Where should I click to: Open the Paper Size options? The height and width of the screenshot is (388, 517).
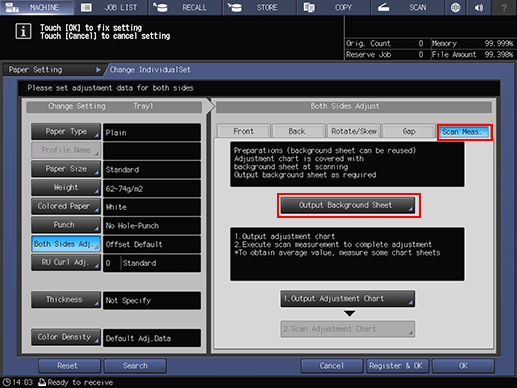[66, 169]
